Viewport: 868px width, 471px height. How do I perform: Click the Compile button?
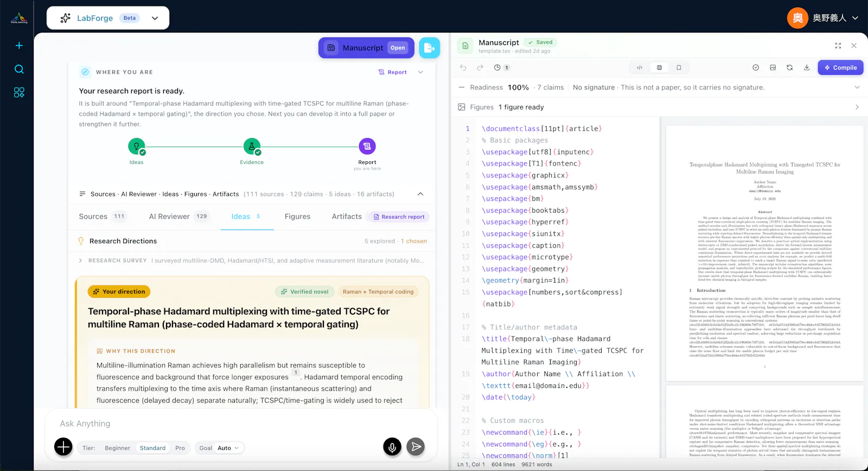(x=840, y=68)
